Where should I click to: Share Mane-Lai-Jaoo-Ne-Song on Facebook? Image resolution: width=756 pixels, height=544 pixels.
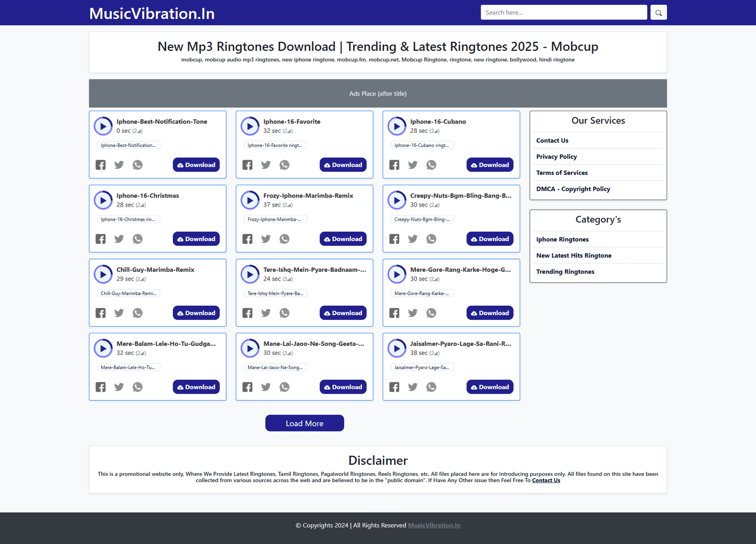click(x=248, y=387)
